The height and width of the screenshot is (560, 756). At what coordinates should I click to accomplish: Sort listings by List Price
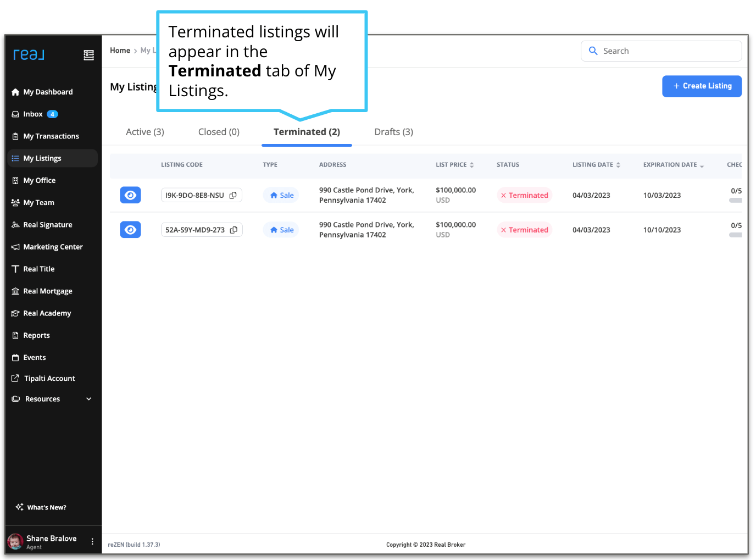(471, 164)
